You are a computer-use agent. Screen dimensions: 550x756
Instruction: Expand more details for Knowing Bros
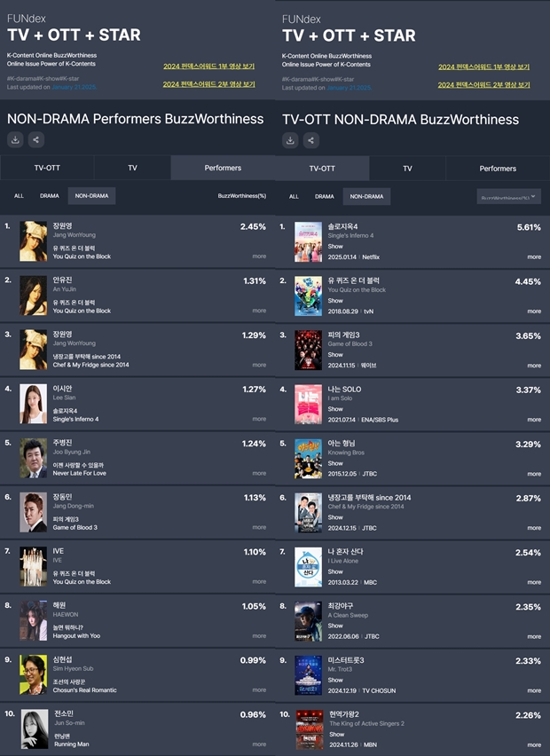pyautogui.click(x=534, y=474)
